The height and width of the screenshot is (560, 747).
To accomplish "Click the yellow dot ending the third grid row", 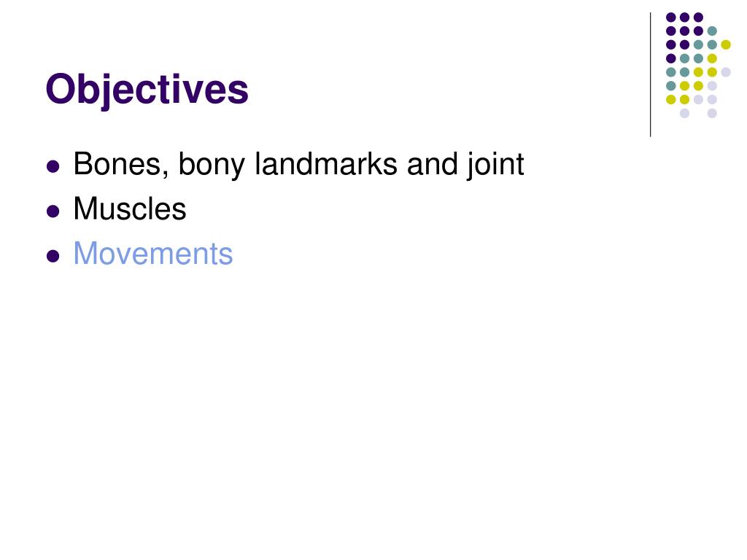I will (x=726, y=44).
